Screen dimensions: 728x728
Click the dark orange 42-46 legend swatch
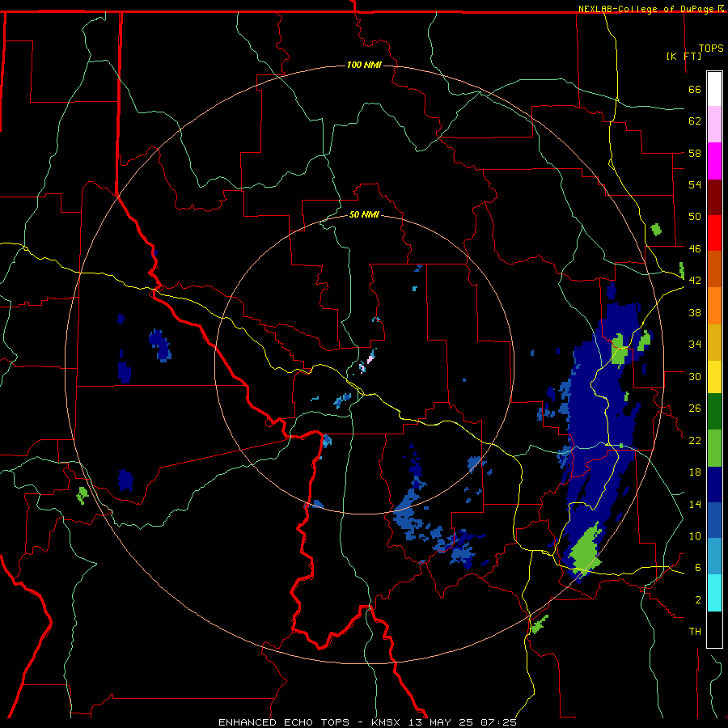click(x=714, y=269)
